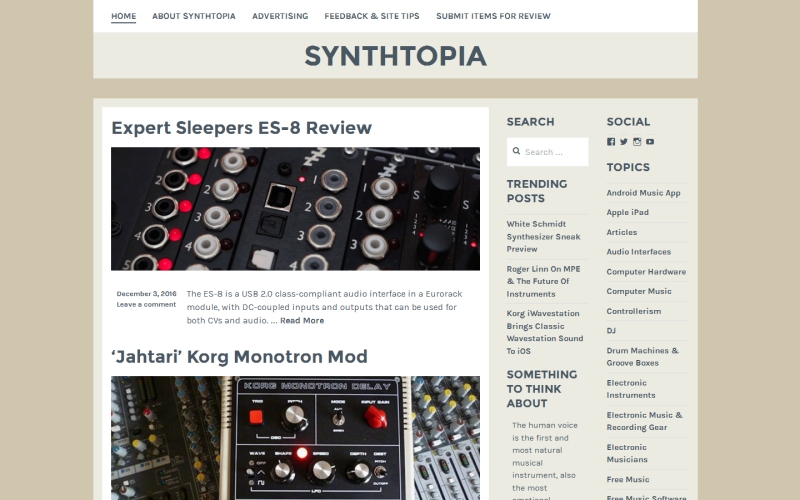
Task: Open White Schmidt Synthesizer Sneak Preview post
Action: pyautogui.click(x=543, y=236)
